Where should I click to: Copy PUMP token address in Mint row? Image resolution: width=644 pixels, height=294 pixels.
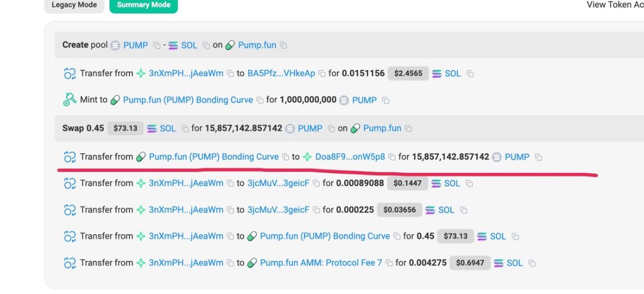(386, 100)
